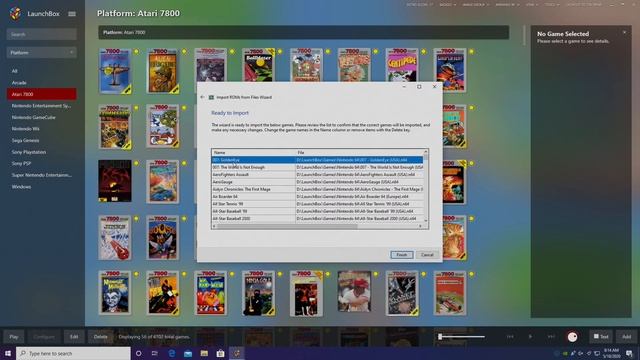Select Nintendo GameCube in the sidebar
This screenshot has width=640, height=360.
click(33, 117)
